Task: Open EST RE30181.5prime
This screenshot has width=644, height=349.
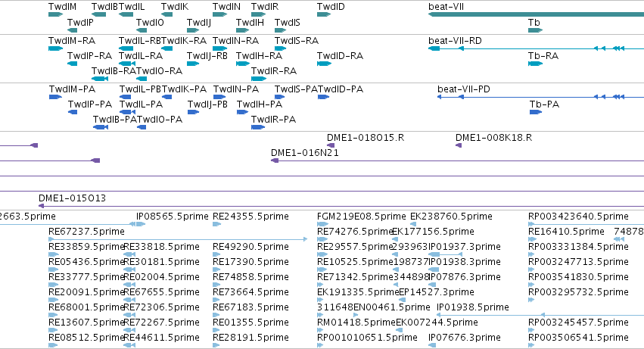Action: click(161, 262)
